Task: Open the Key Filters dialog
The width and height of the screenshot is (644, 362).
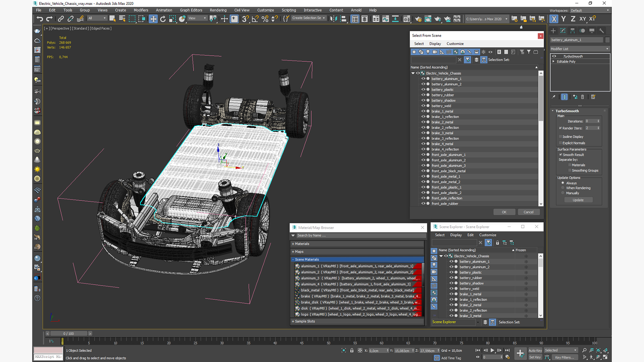Action: pyautogui.click(x=565, y=357)
